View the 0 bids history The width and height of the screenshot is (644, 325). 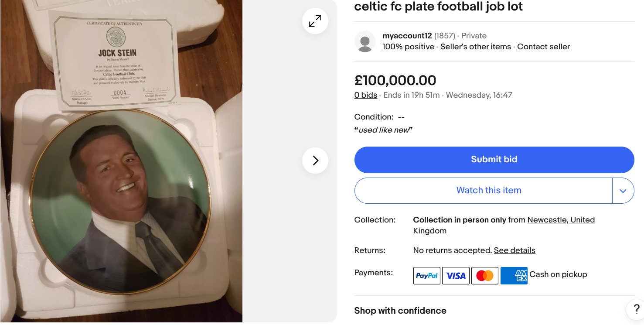coord(366,95)
